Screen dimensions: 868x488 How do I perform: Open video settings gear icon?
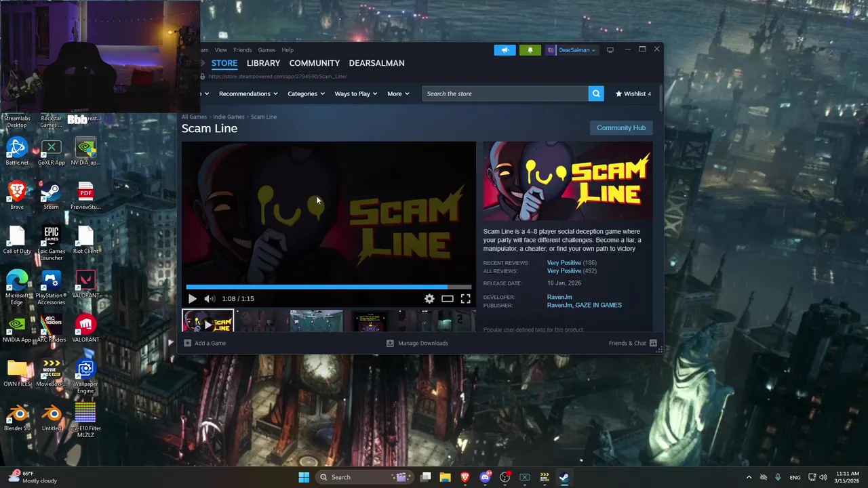pos(429,298)
